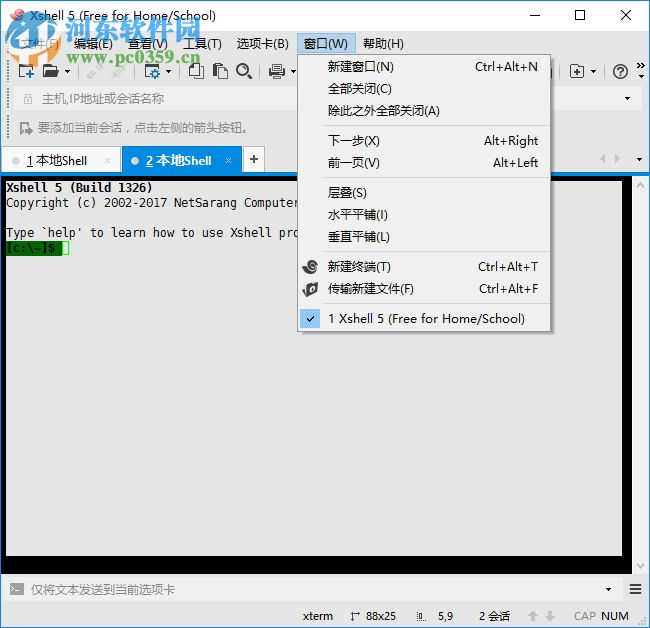Click the status bar down arrow icon
Viewport: 650px width, 628px height.
[550, 616]
